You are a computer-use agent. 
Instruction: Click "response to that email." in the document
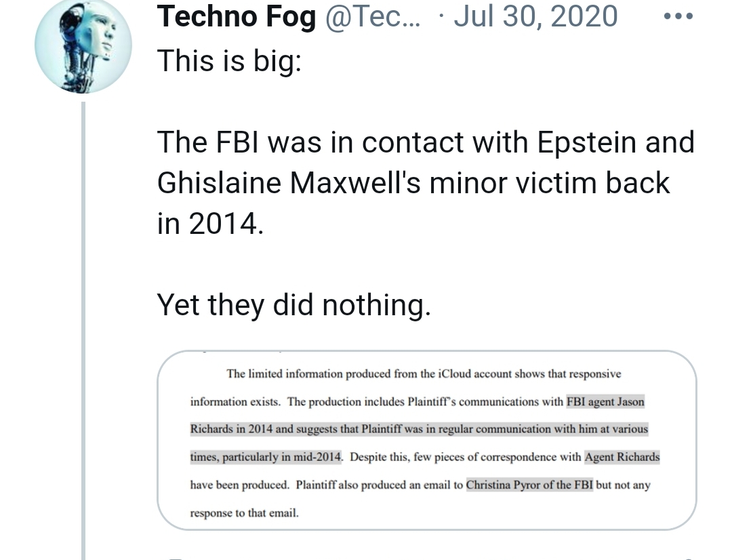[x=244, y=513]
